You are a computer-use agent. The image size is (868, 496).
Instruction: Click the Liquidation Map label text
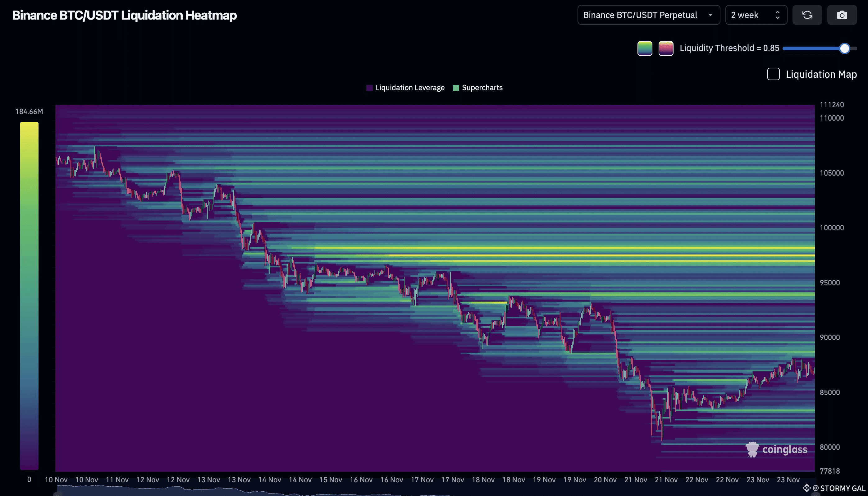[821, 74]
